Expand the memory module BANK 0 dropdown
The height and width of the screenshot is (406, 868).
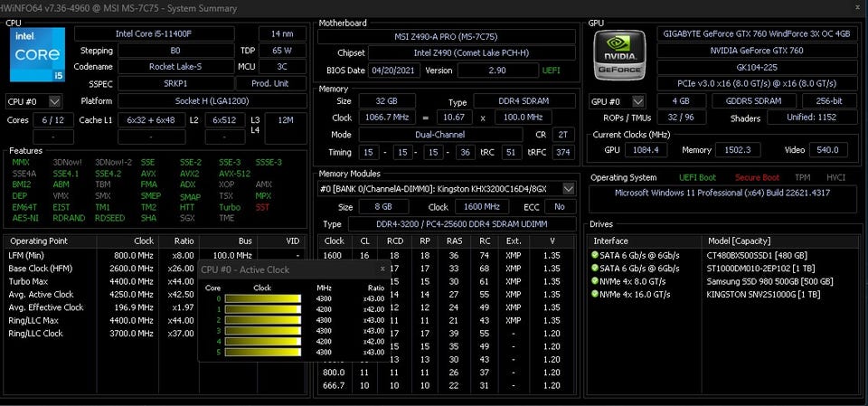pos(568,188)
